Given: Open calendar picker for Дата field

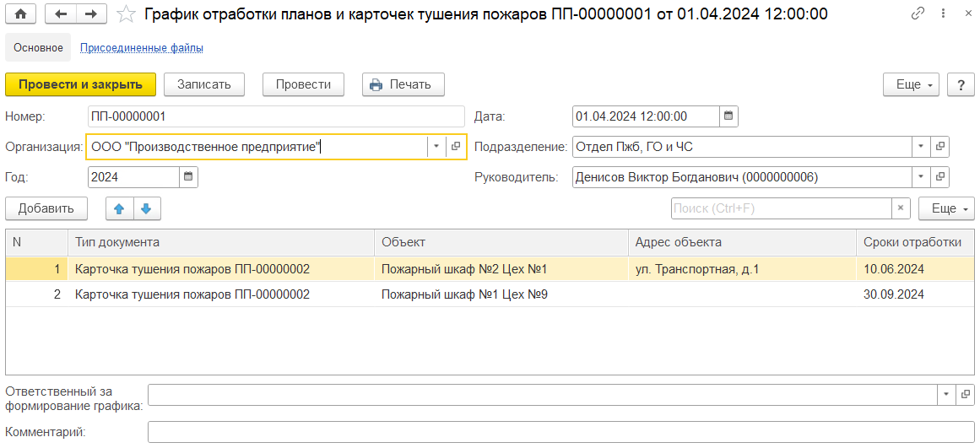Looking at the screenshot, I should pyautogui.click(x=728, y=116).
